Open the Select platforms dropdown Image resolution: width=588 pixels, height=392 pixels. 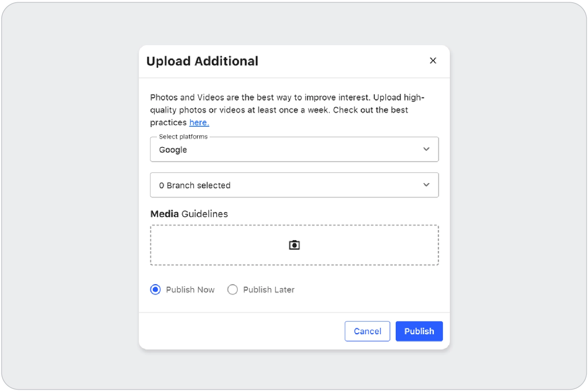[294, 150]
